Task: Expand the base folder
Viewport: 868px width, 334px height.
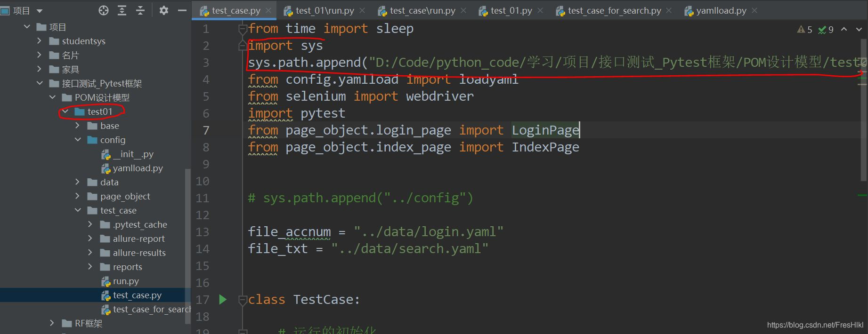Action: (x=78, y=126)
